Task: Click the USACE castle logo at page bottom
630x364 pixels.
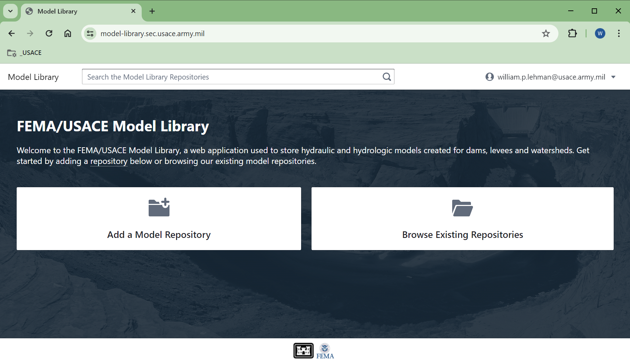Action: [304, 351]
